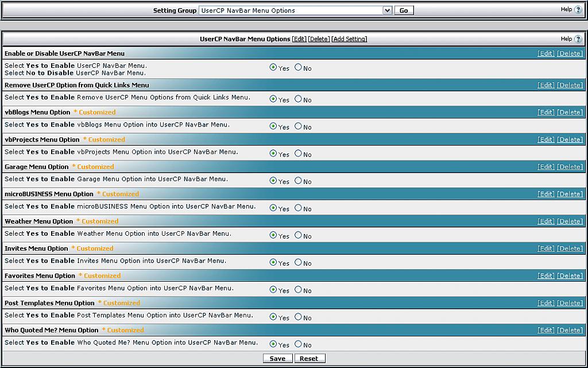The height and width of the screenshot is (368, 588).
Task: Edit the UserCP NavBar Menu Options group
Action: click(299, 39)
